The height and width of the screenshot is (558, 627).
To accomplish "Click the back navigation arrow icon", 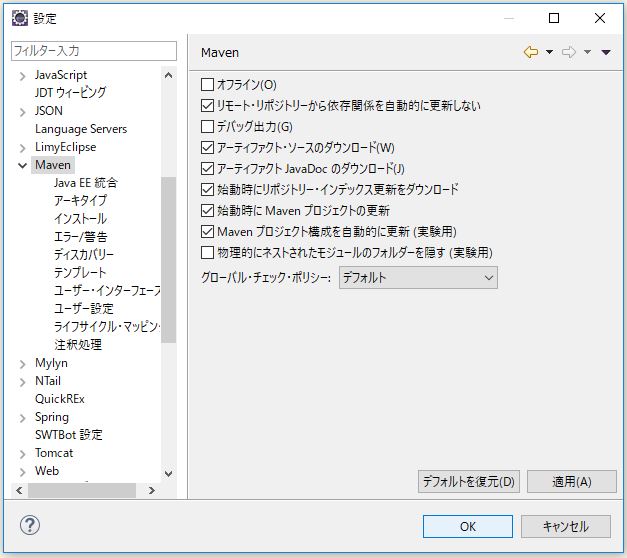I will (x=531, y=52).
